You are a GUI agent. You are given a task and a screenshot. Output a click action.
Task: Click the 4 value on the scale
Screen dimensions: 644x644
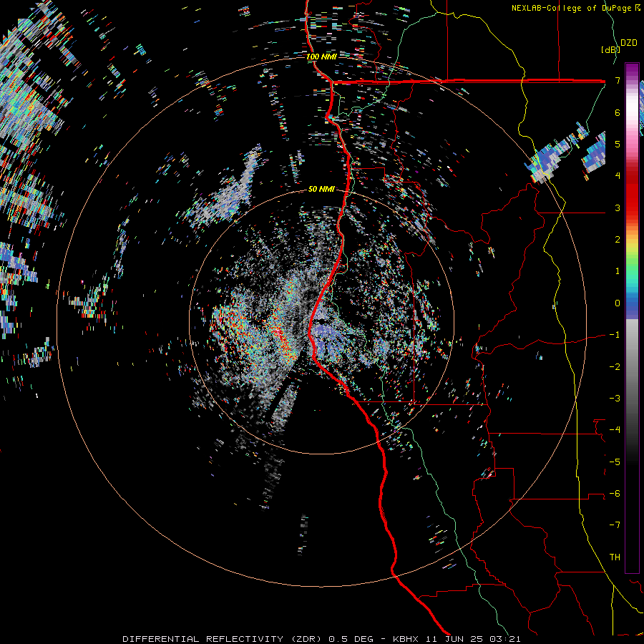[618, 176]
